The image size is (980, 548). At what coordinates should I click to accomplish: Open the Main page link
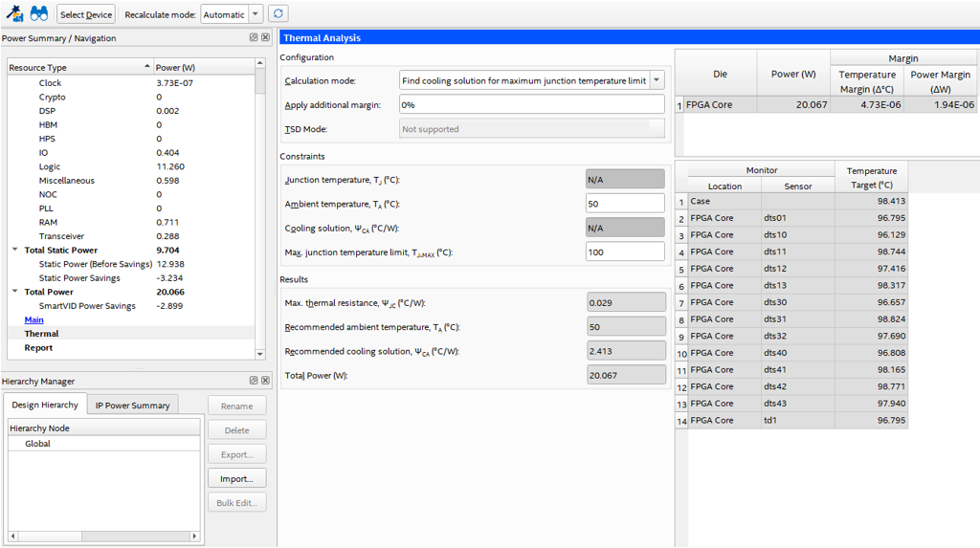(33, 319)
